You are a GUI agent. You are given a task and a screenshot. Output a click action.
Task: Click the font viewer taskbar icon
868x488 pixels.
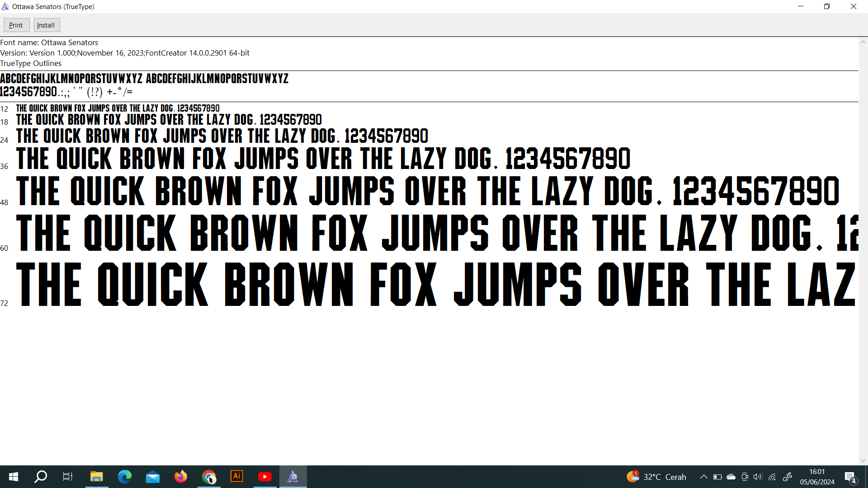click(x=293, y=477)
